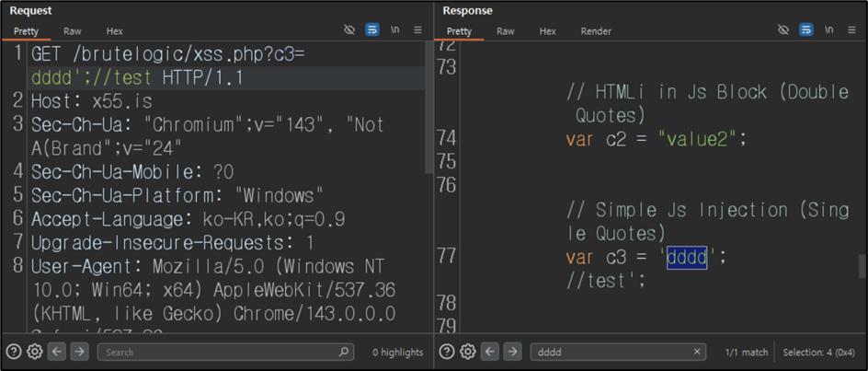Show non-printable chars \n in Request panel
This screenshot has height=371, width=868.
click(395, 30)
